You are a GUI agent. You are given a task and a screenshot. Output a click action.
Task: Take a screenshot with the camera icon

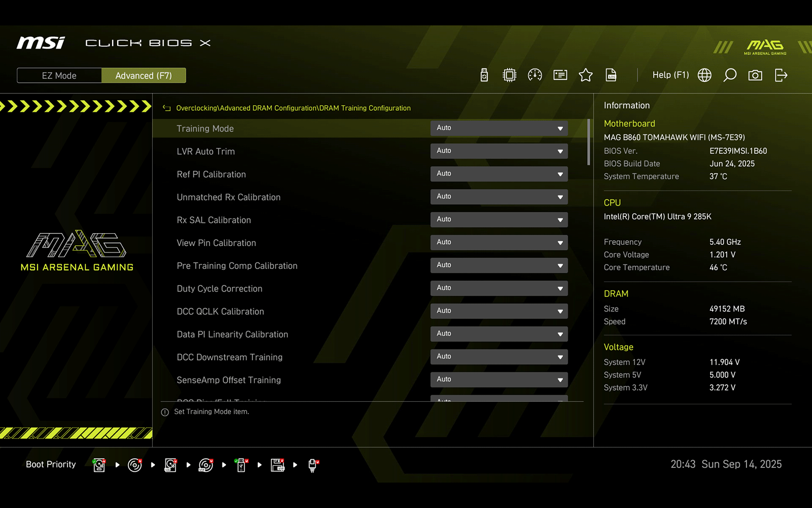(755, 75)
